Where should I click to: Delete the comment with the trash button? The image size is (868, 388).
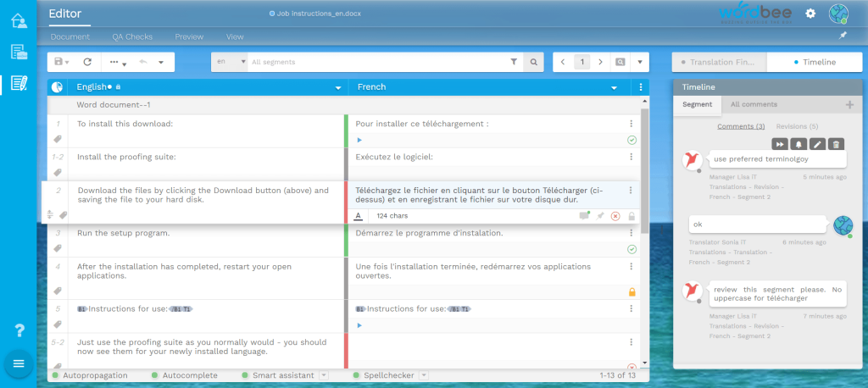(836, 145)
